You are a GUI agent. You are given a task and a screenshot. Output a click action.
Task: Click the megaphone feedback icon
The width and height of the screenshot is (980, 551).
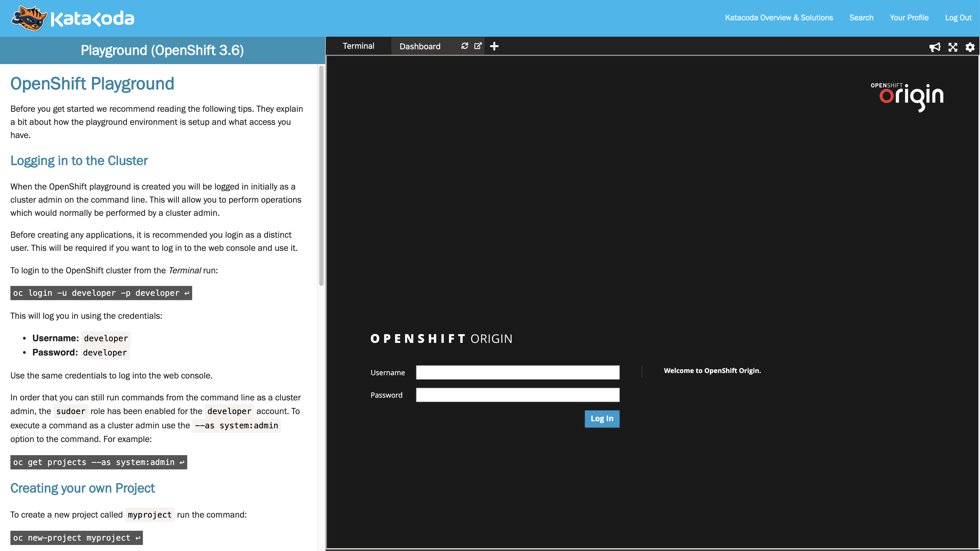coord(935,47)
